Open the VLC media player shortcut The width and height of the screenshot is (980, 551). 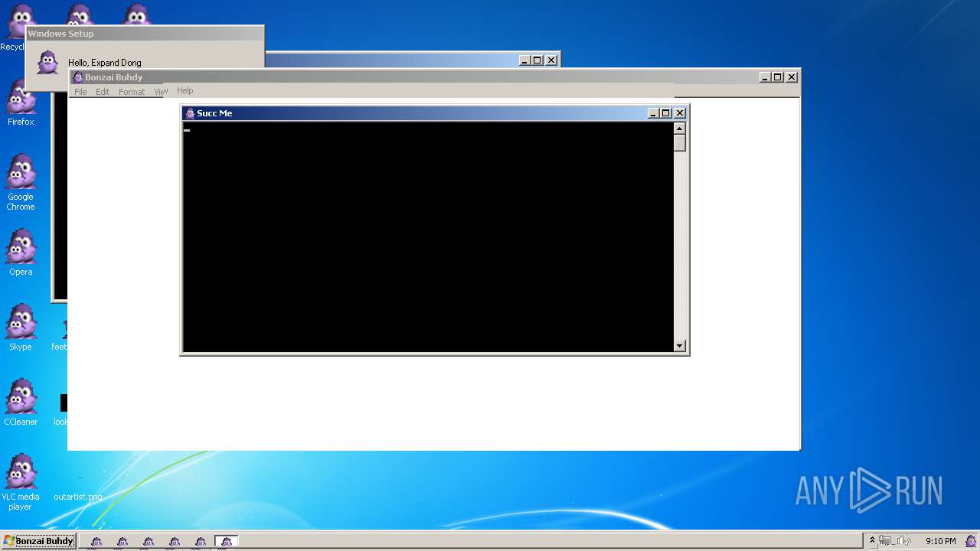click(x=21, y=482)
